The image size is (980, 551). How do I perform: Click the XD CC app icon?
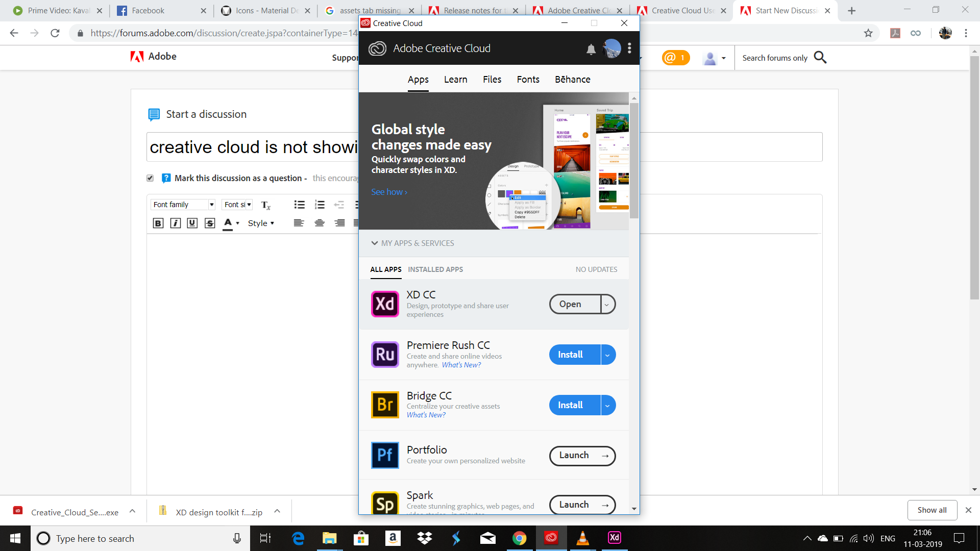point(385,303)
